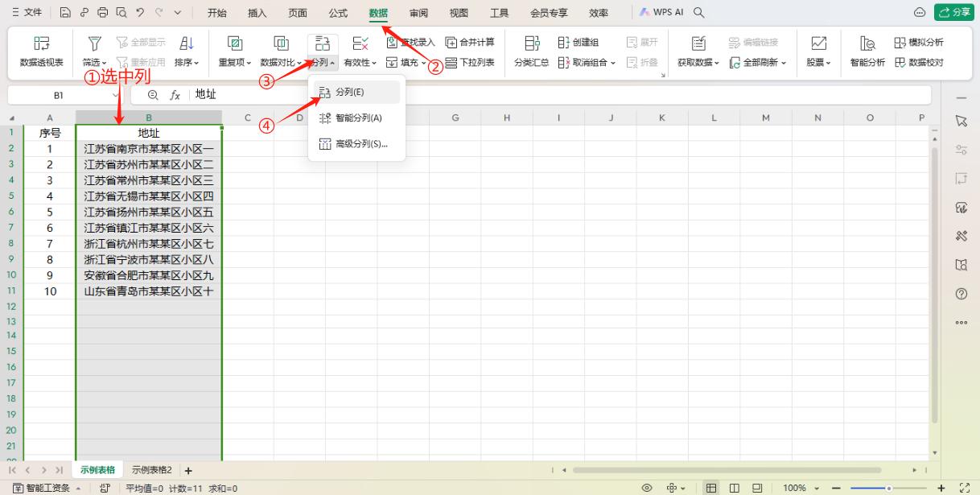980x495 pixels.
Task: Click the 模拟分析 what-if analysis button
Action: point(919,43)
